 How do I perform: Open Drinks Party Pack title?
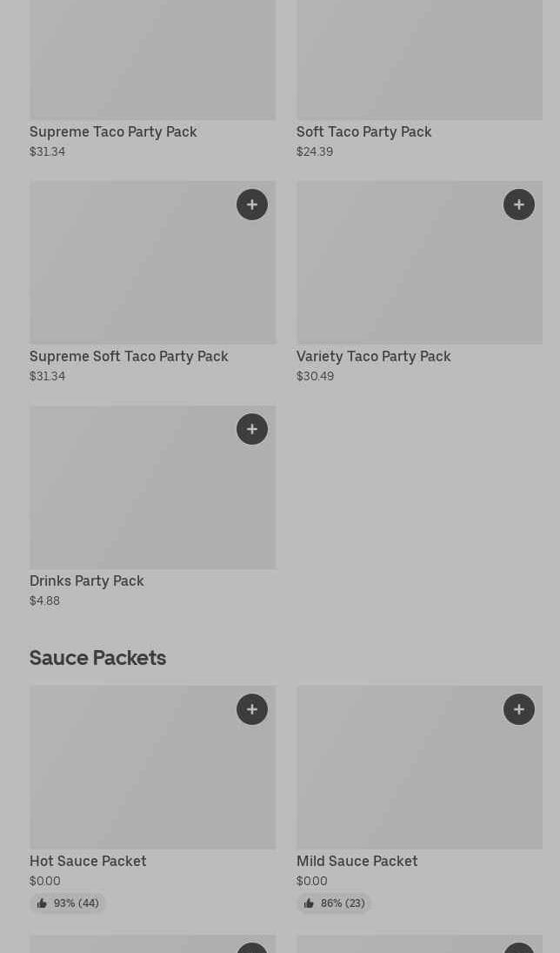tap(87, 581)
